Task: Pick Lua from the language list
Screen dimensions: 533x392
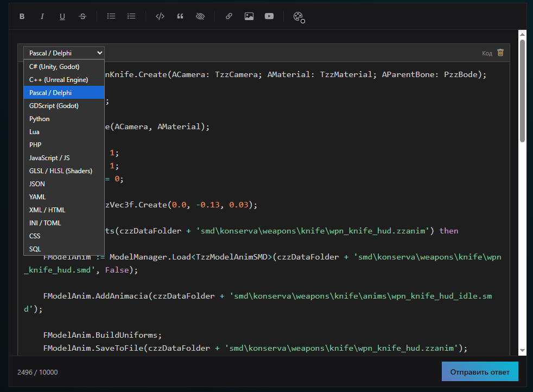Action: click(x=64, y=132)
